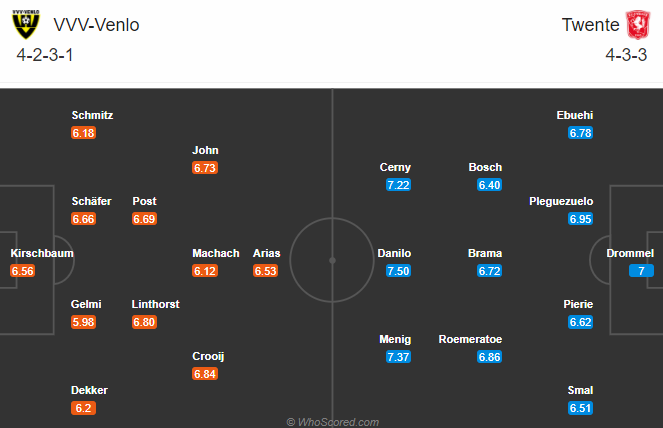Screen dimensions: 663x428
Task: Select goalkeeper Drommel's rating badge
Action: [x=641, y=271]
